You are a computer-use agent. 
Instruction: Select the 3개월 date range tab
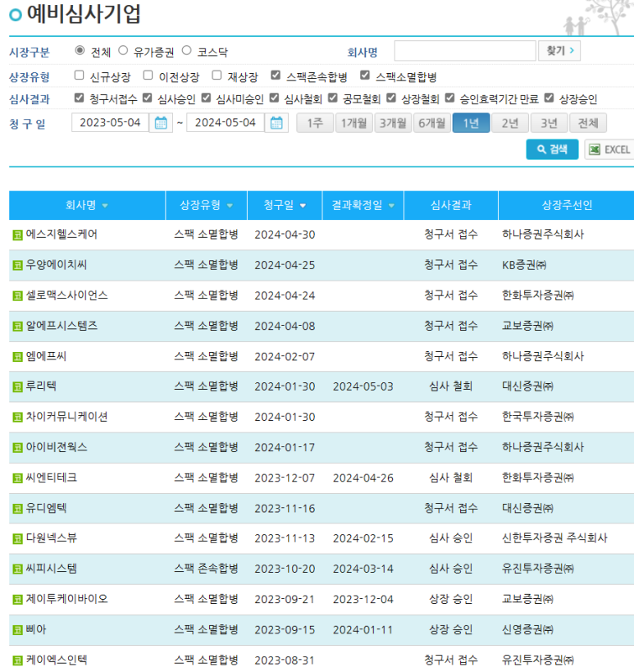click(393, 123)
